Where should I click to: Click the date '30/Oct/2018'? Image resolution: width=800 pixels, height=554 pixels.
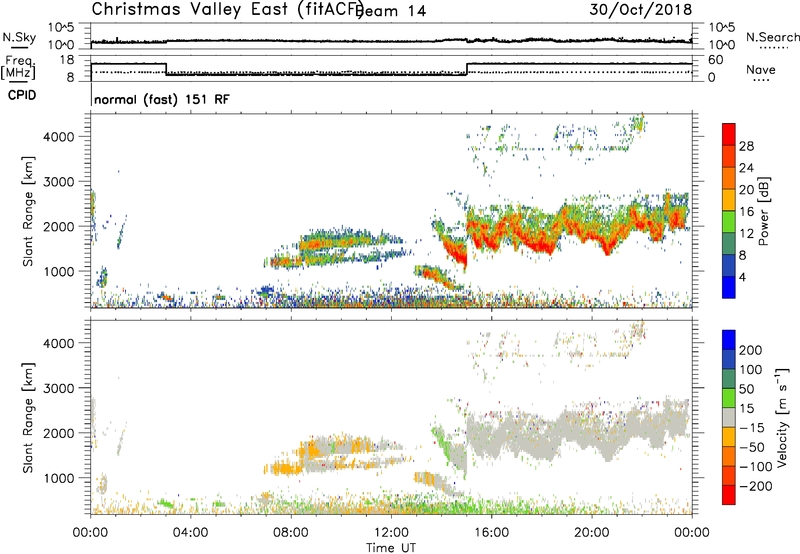[x=641, y=10]
